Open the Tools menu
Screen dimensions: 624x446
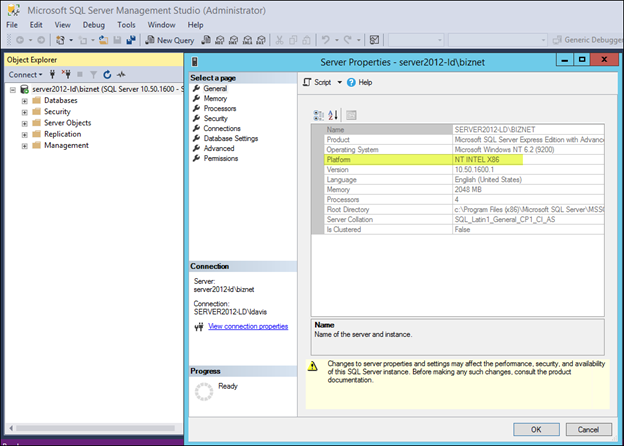tap(126, 25)
